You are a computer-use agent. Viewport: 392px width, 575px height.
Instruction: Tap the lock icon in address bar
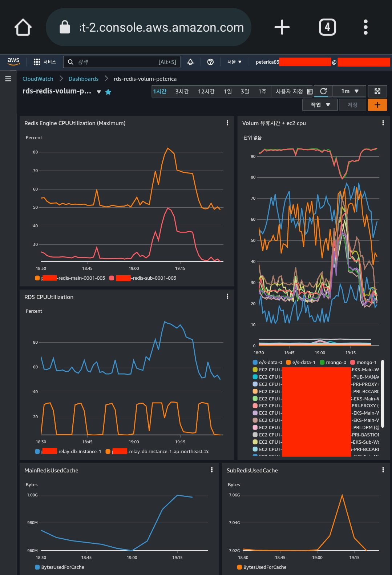tap(65, 27)
